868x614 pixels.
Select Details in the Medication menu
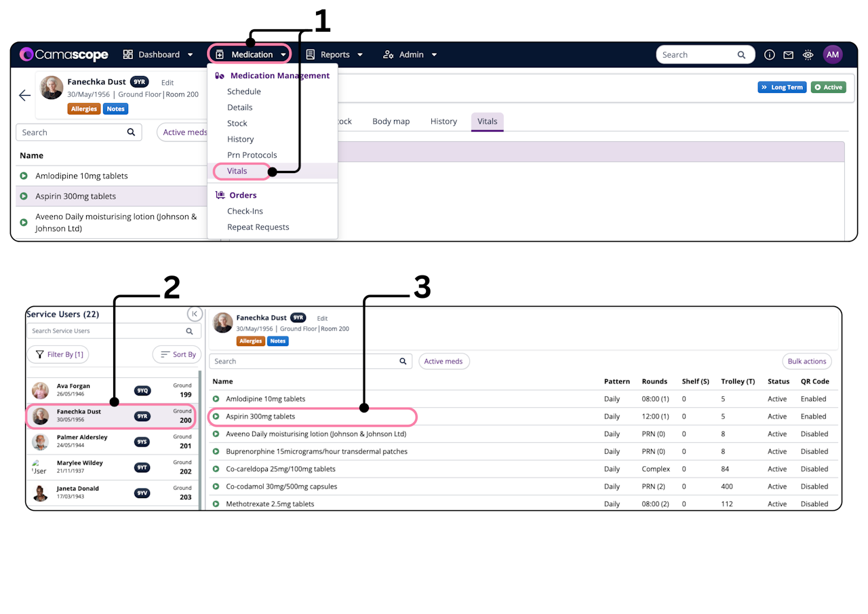pyautogui.click(x=240, y=107)
